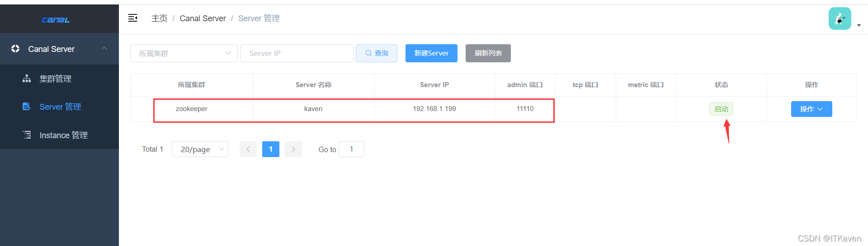Open the dropdown caret beside avatar
Screen dimensions: 868x246
pyautogui.click(x=859, y=26)
